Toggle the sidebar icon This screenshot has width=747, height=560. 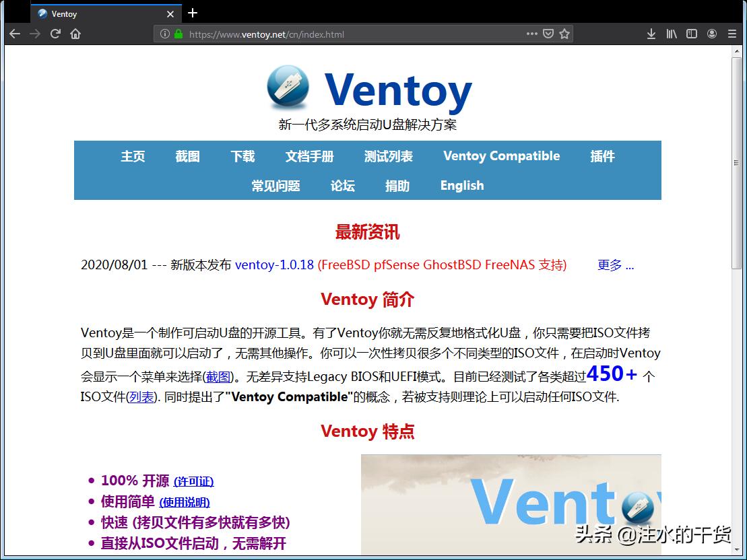point(691,34)
